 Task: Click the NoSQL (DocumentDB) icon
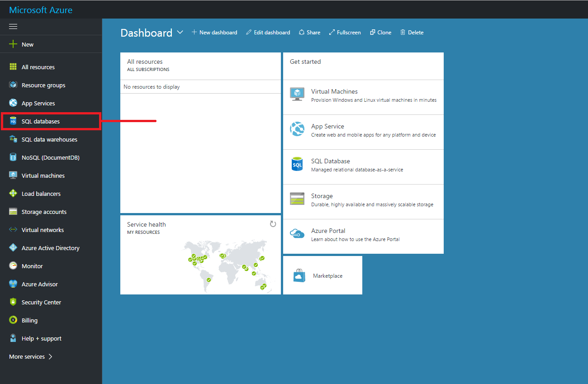(x=13, y=157)
